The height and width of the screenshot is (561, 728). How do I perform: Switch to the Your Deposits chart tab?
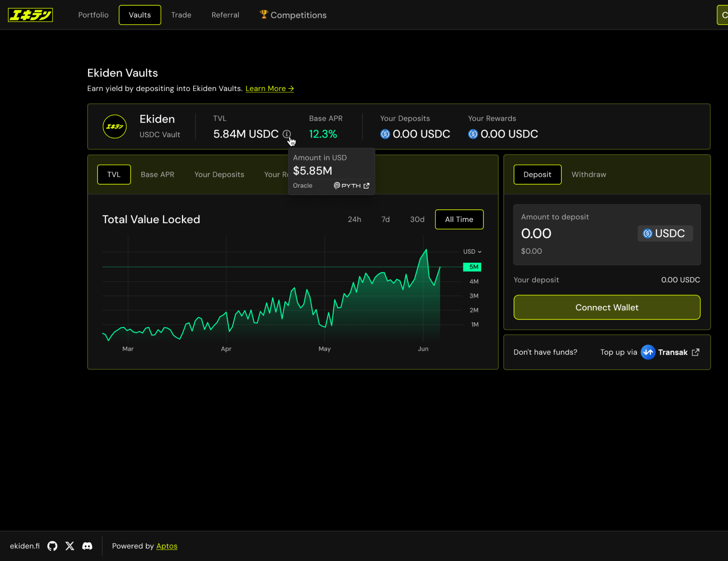[220, 174]
